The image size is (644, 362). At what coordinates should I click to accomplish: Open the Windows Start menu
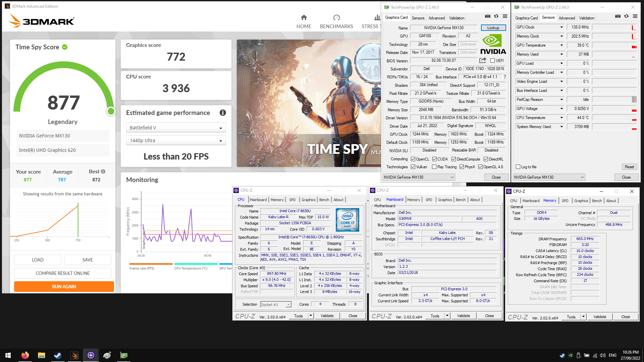pos(8,355)
